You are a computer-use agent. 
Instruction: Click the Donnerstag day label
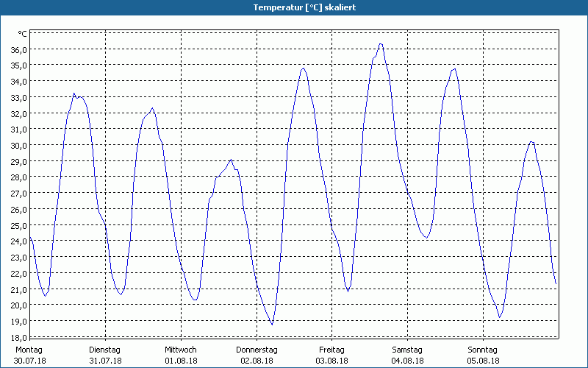(257, 350)
